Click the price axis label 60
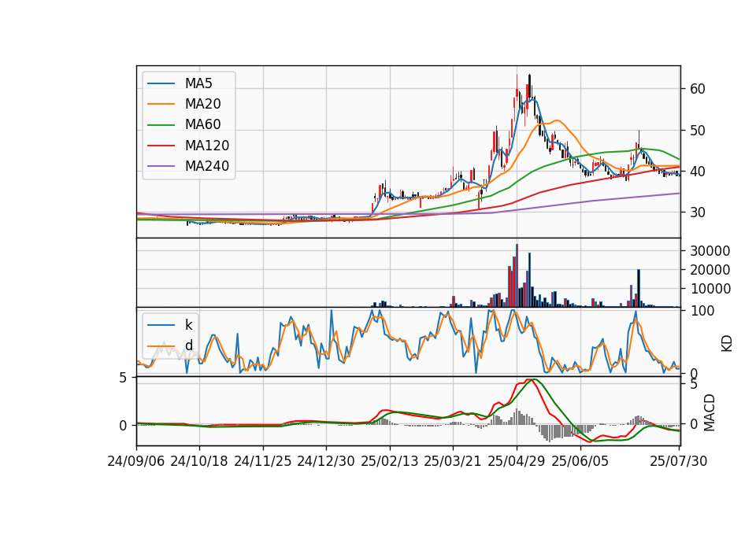756x543 pixels. click(698, 89)
